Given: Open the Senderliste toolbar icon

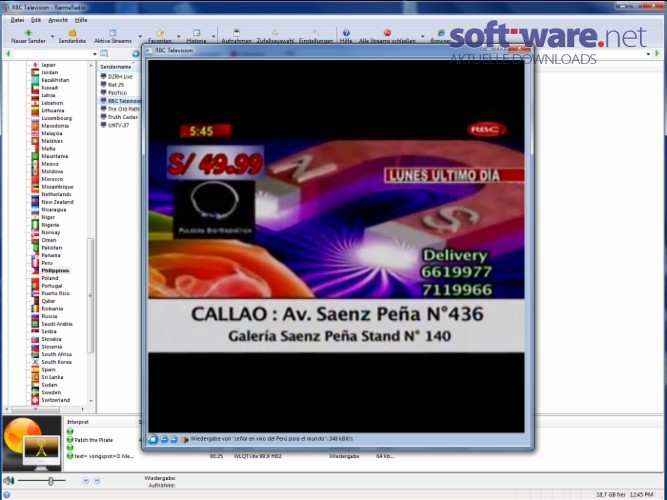Looking at the screenshot, I should point(72,33).
